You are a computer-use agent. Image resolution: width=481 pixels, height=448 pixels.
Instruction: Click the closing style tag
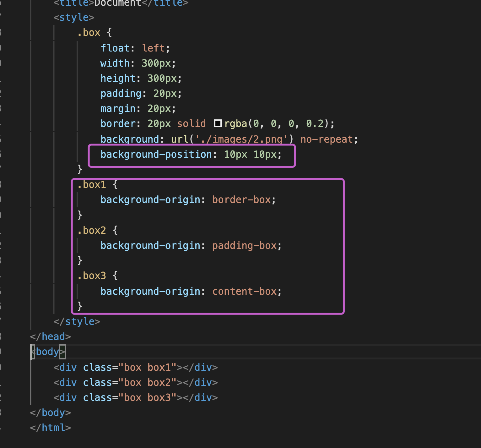[x=77, y=321]
